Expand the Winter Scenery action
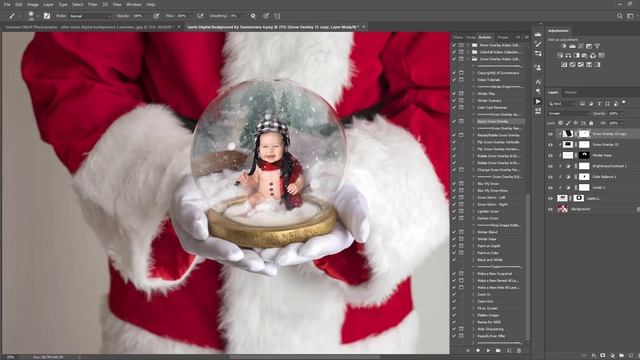 click(x=473, y=100)
